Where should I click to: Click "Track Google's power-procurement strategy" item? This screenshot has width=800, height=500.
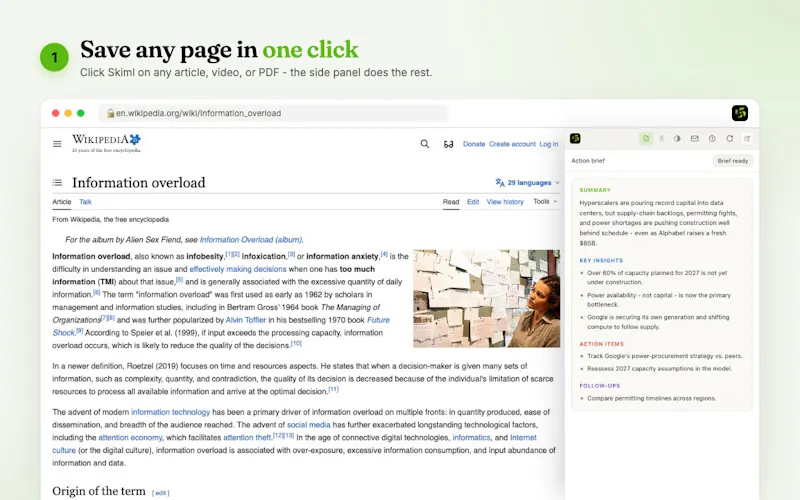click(x=665, y=356)
